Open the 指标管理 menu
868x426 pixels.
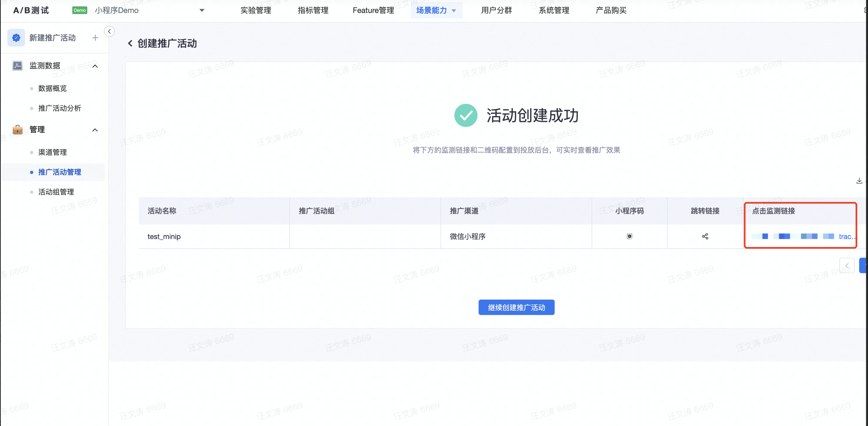(x=313, y=10)
